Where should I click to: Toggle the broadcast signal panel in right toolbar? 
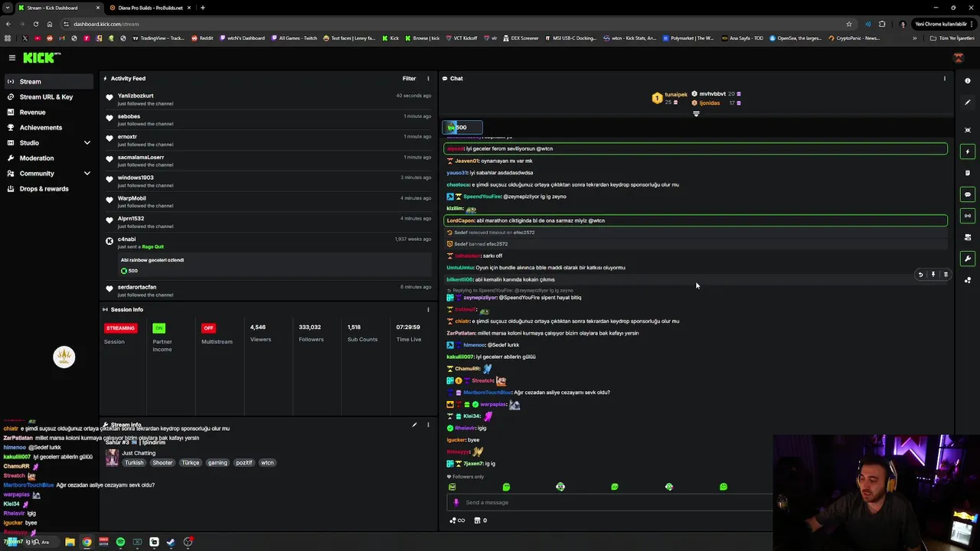tap(968, 216)
